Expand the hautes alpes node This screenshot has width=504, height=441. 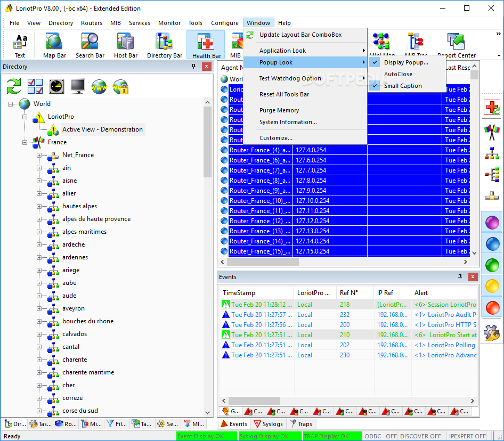(x=39, y=206)
